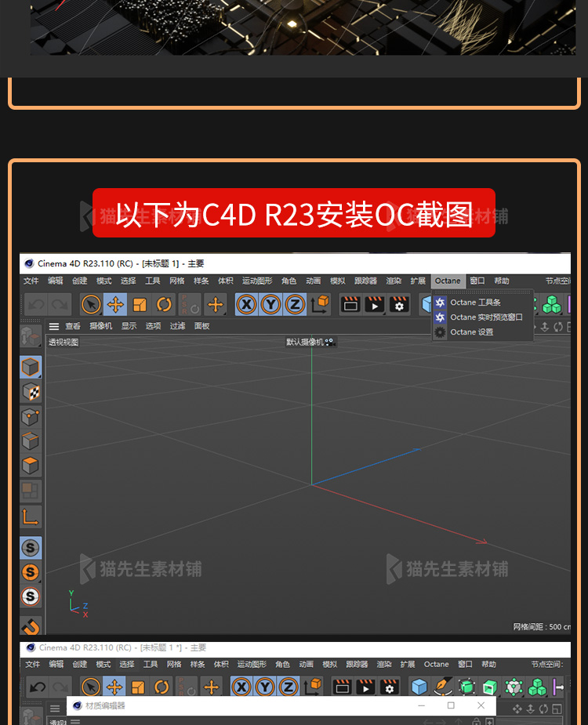Image resolution: width=588 pixels, height=725 pixels.
Task: Click Make Editable icon in upper sidebar
Action: (x=31, y=336)
